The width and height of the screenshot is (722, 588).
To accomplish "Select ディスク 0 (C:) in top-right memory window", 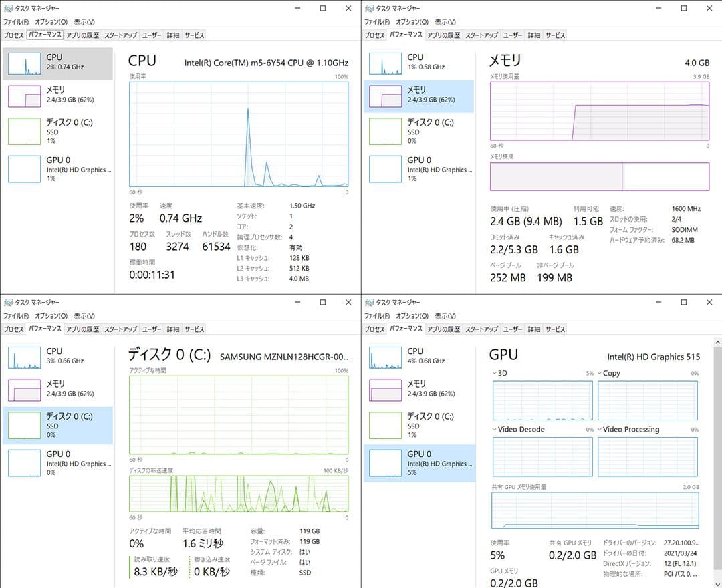I will click(418, 131).
